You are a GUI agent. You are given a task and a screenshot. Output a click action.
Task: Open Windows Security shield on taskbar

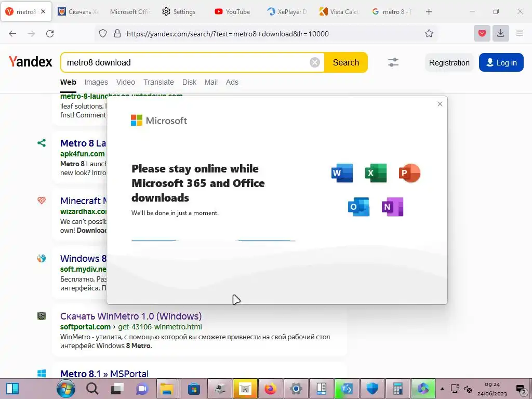pos(372,389)
